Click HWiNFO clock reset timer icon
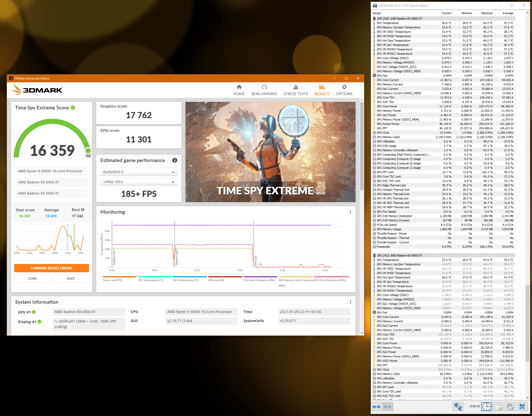The height and width of the screenshot is (416, 532). coord(487,407)
